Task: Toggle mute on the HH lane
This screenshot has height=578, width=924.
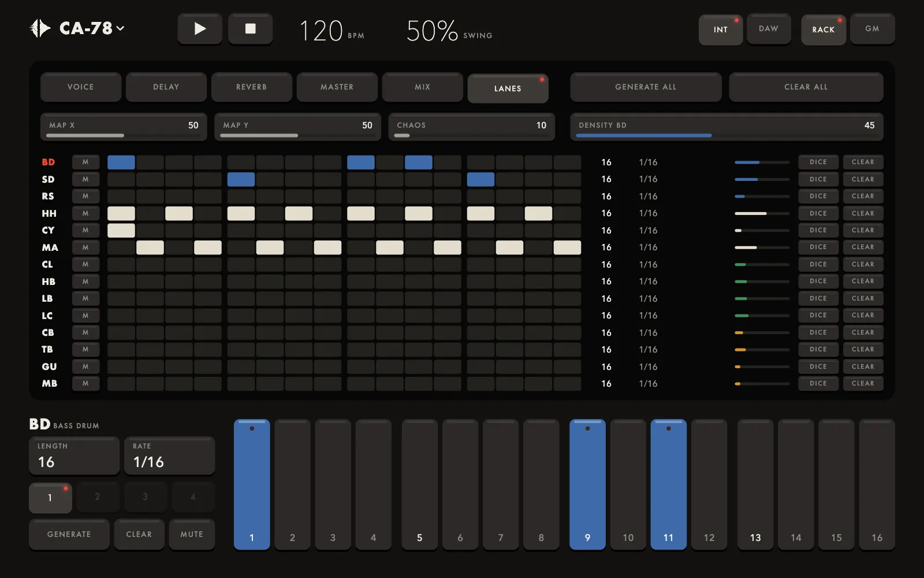Action: click(x=85, y=213)
